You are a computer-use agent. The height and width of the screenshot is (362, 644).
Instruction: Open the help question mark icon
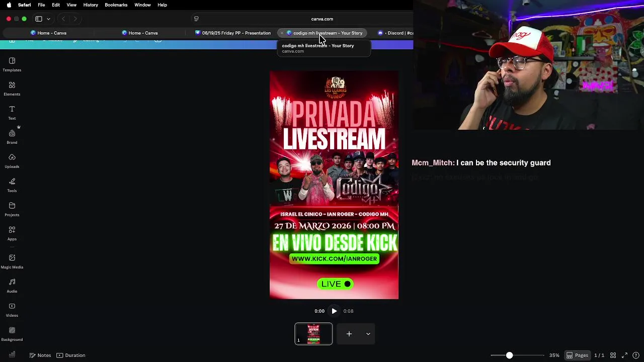(636, 355)
